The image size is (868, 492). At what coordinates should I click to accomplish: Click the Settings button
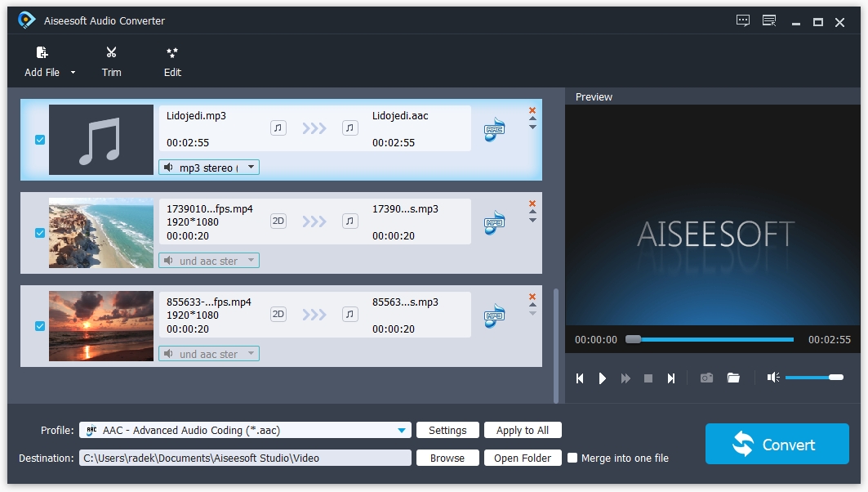point(447,430)
